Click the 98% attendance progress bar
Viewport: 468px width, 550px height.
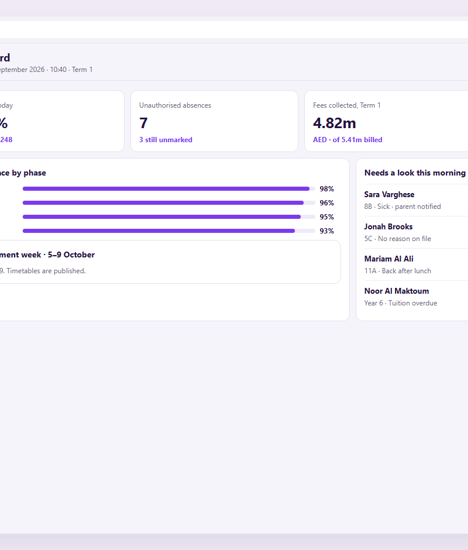pyautogui.click(x=169, y=189)
